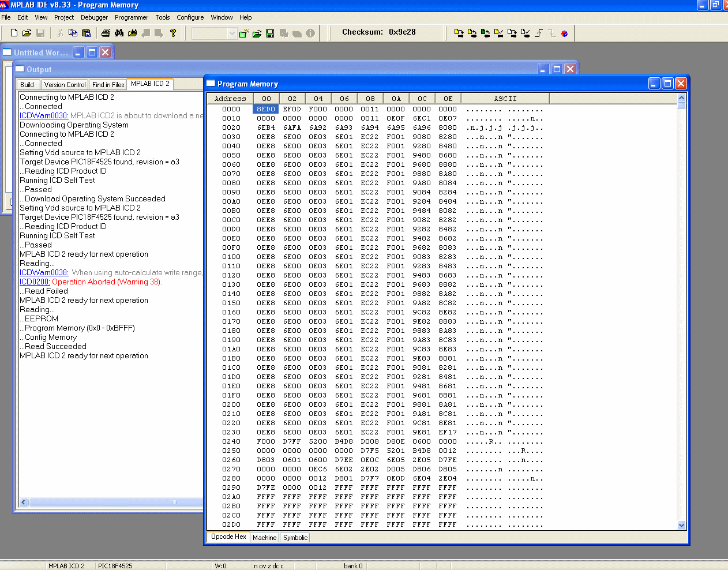
Task: Click the Save Workspace disk icon
Action: coord(270,33)
